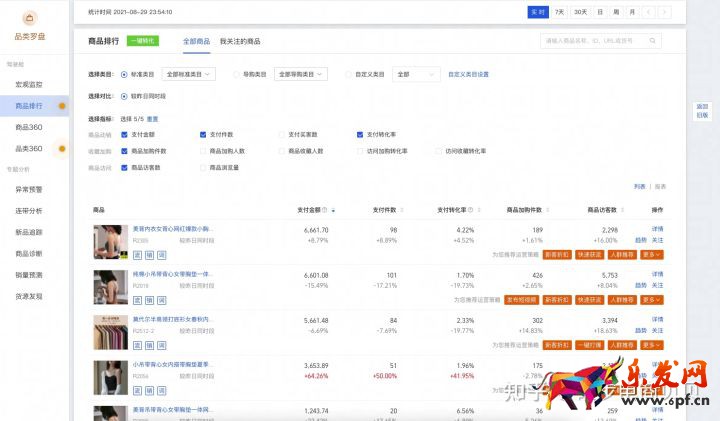The height and width of the screenshot is (421, 720).
Task: Sort by 支付金额 column arrow
Action: coord(333,210)
